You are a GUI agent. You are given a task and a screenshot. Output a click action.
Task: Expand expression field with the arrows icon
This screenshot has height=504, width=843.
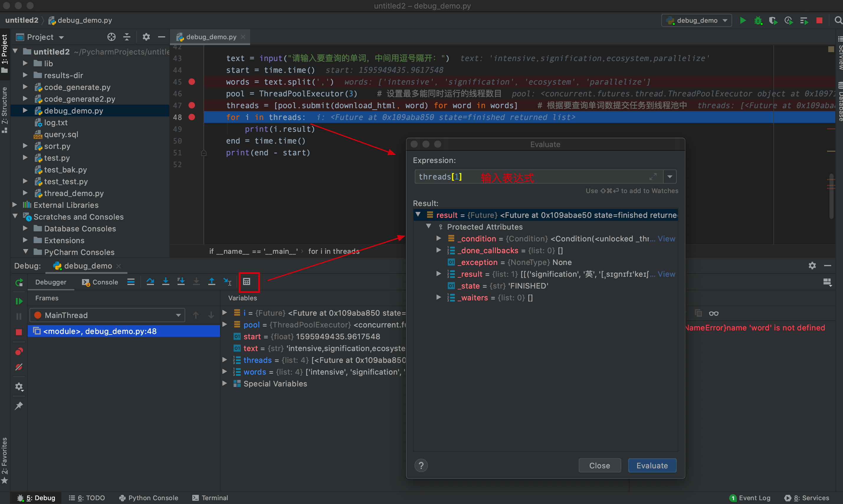pyautogui.click(x=653, y=177)
